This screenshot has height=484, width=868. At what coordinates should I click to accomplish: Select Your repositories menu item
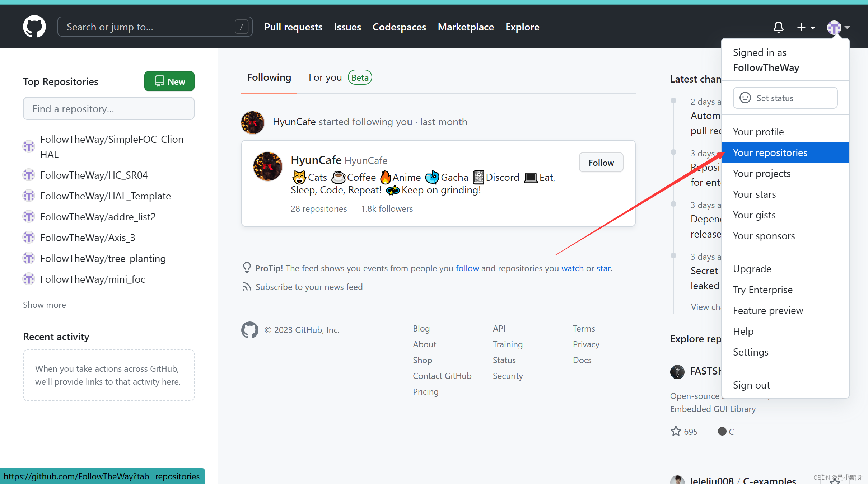(x=770, y=152)
